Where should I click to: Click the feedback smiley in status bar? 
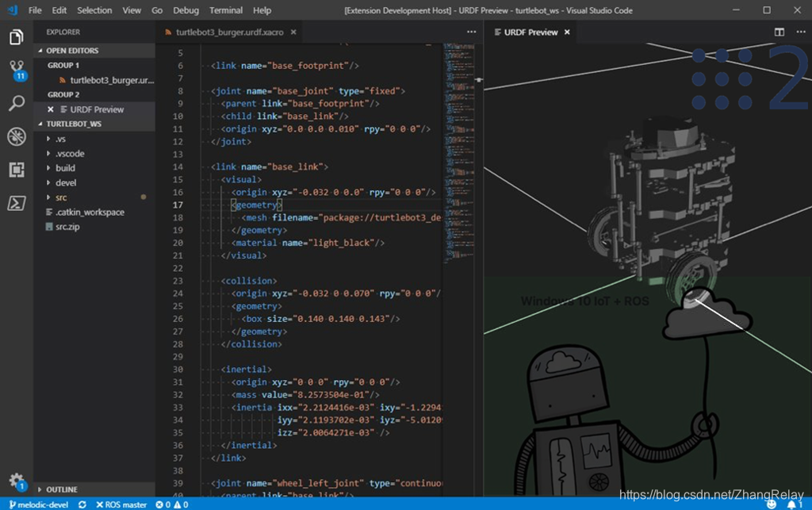point(771,504)
